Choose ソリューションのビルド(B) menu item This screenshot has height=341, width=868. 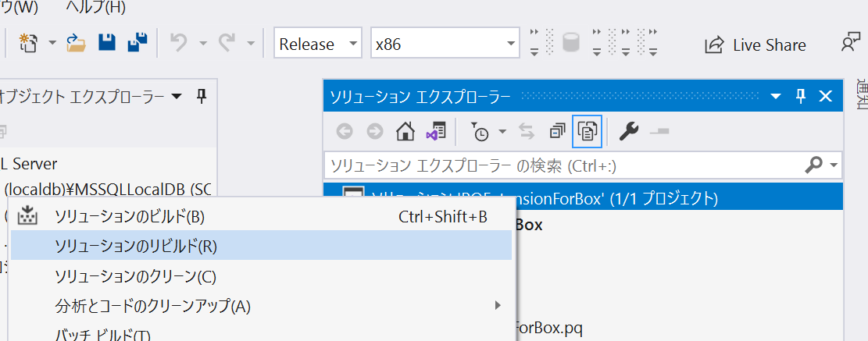tap(261, 217)
